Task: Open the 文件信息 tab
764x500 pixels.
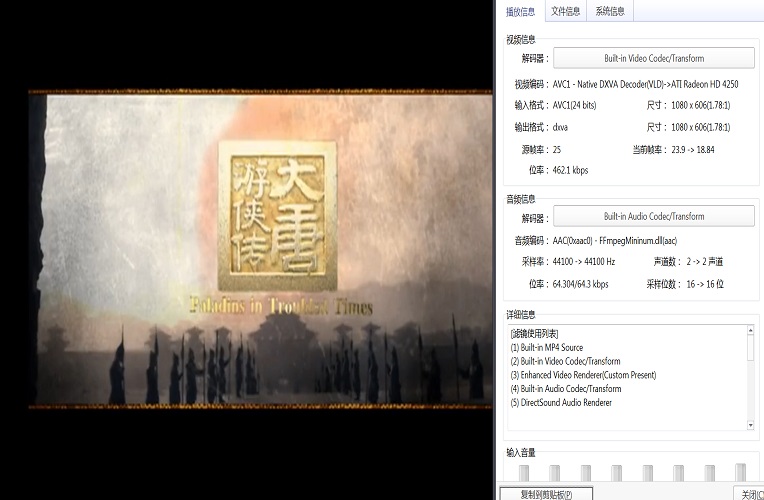Action: click(565, 12)
